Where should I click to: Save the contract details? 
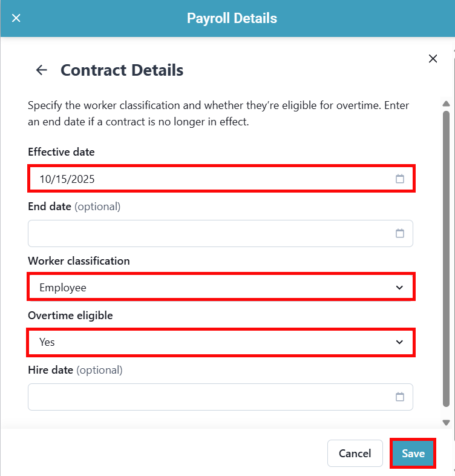(x=413, y=454)
